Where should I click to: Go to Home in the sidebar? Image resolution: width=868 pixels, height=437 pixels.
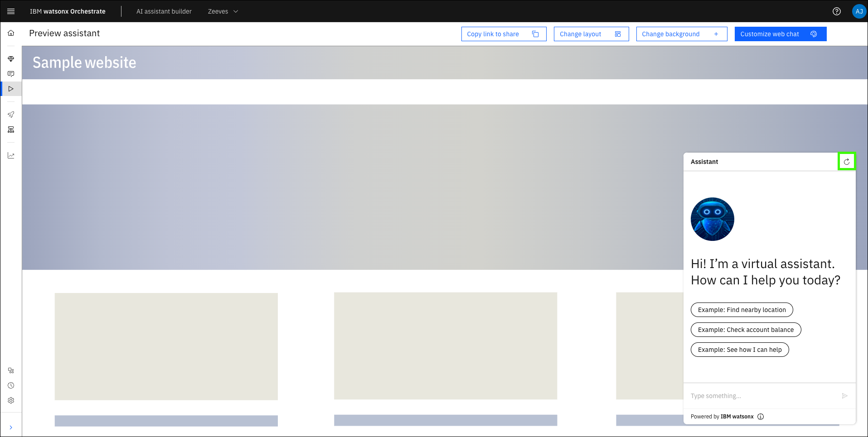tap(11, 33)
